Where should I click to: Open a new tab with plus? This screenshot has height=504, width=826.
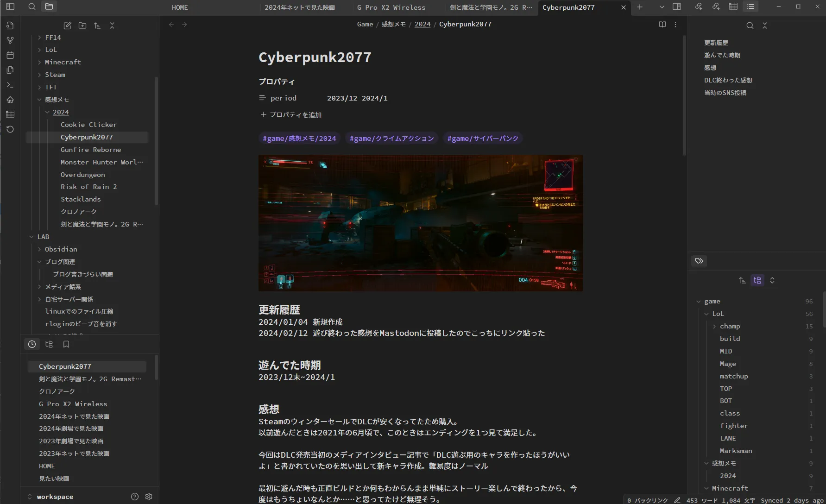tap(640, 7)
